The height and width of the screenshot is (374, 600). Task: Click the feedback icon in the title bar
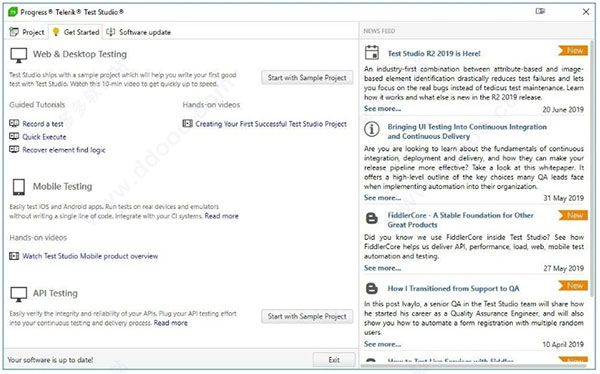(540, 11)
